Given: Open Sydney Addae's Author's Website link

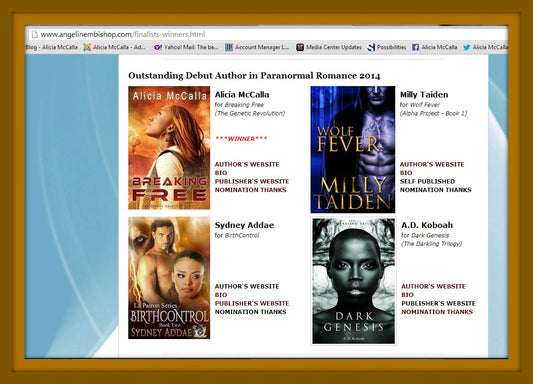Looking at the screenshot, I should click(x=247, y=286).
